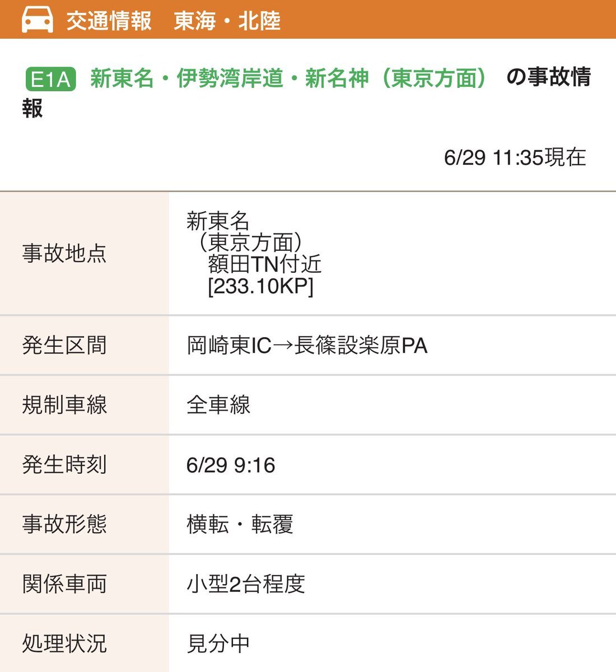
Task: Click the 発生区間 row label
Action: pyautogui.click(x=64, y=345)
